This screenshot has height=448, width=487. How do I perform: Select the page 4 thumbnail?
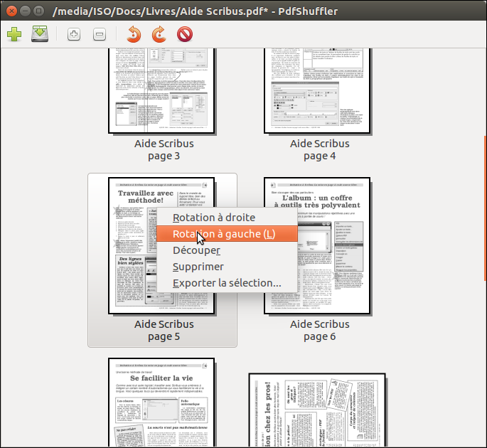pos(317,91)
